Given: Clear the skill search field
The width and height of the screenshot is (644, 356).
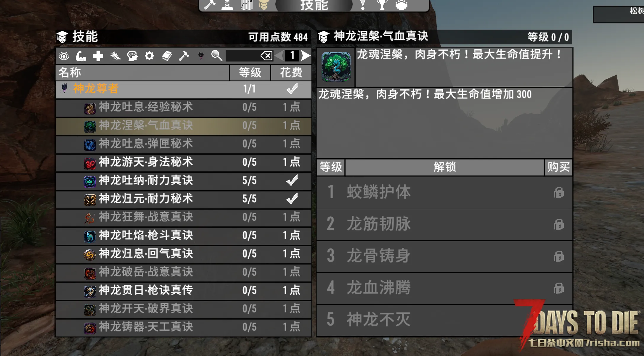Looking at the screenshot, I should click(x=266, y=56).
